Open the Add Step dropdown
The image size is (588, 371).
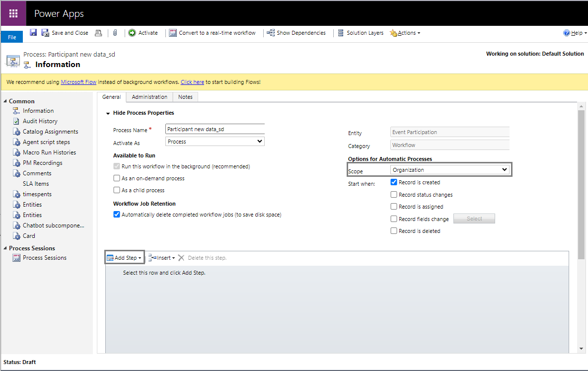pyautogui.click(x=125, y=258)
